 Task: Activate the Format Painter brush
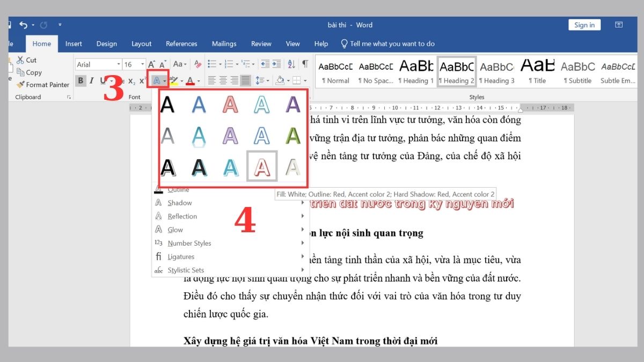coord(20,85)
